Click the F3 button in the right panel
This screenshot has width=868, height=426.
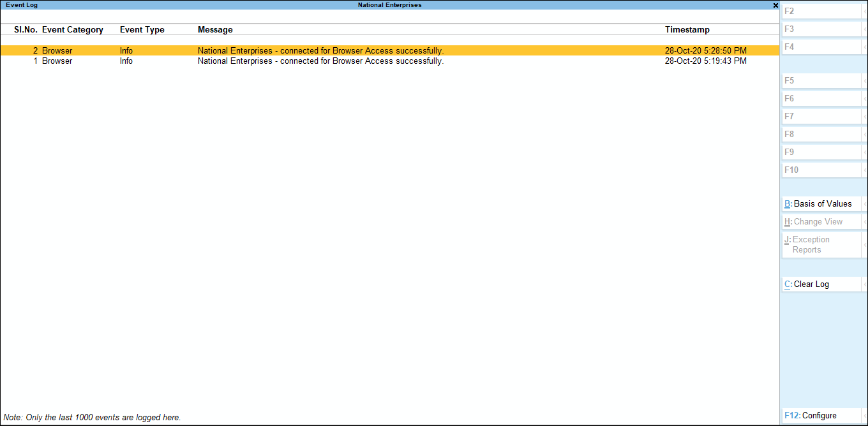point(821,29)
